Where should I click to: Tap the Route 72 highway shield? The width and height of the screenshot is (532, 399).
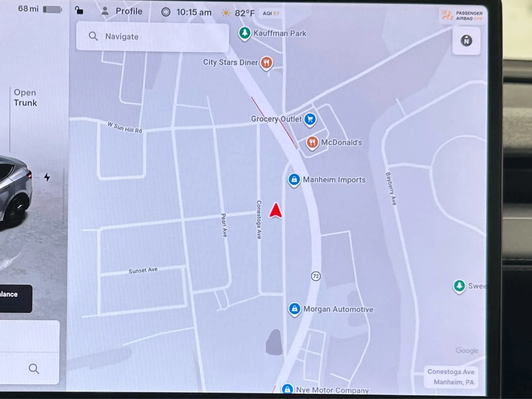[316, 276]
